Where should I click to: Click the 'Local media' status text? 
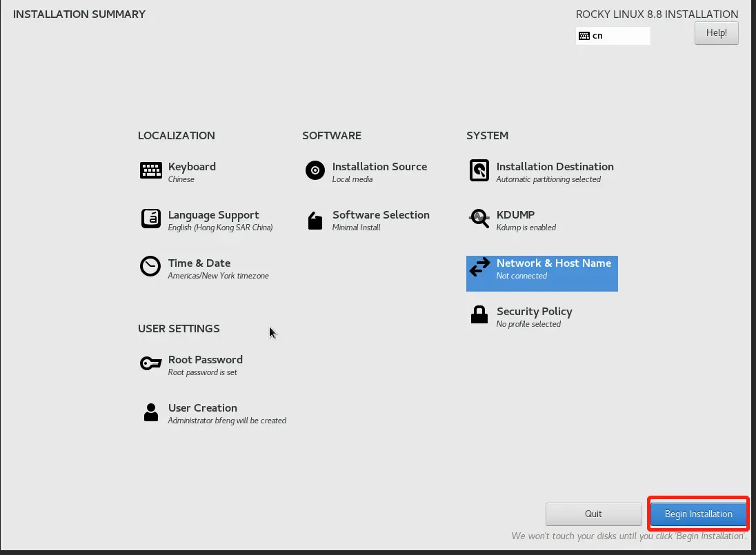[352, 179]
